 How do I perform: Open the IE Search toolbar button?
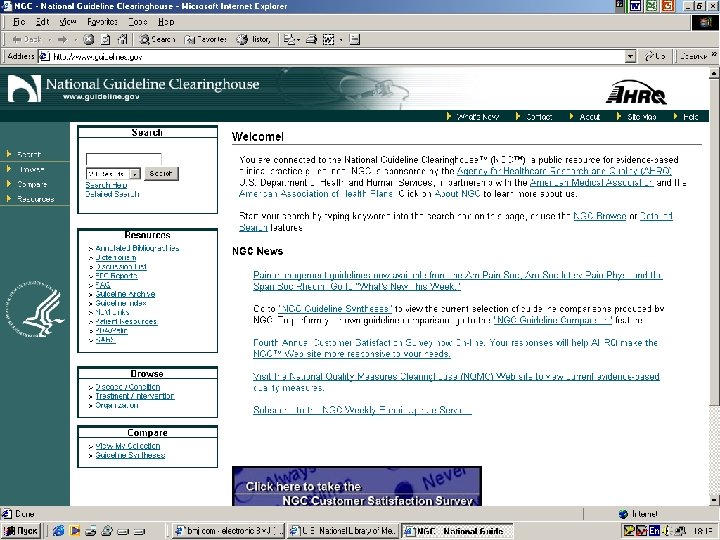pos(158,39)
